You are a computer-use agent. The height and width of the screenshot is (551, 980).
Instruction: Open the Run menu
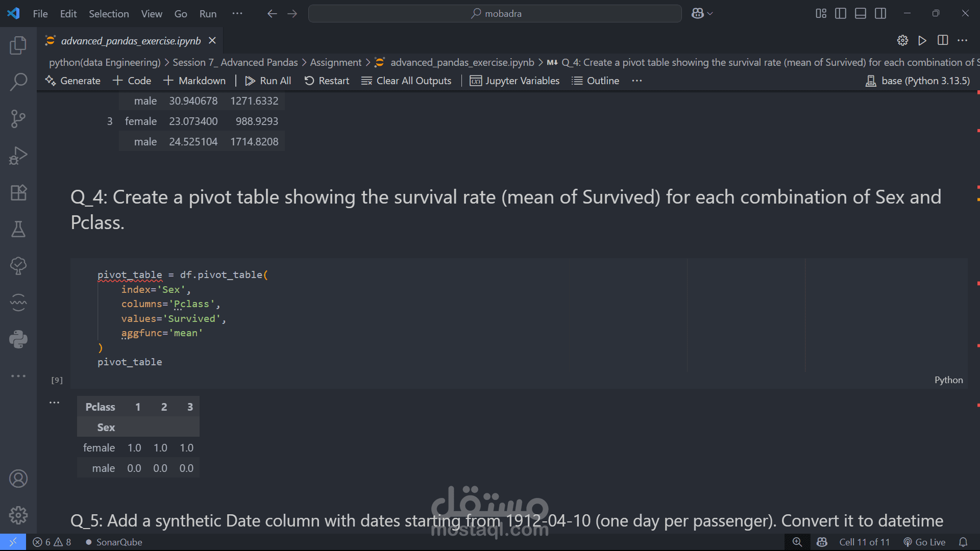pos(208,14)
